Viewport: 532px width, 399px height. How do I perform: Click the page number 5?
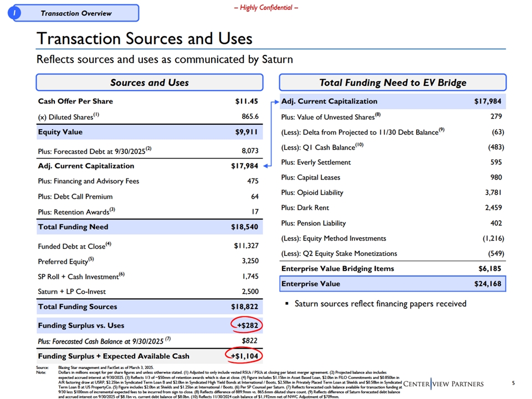tap(513, 383)
